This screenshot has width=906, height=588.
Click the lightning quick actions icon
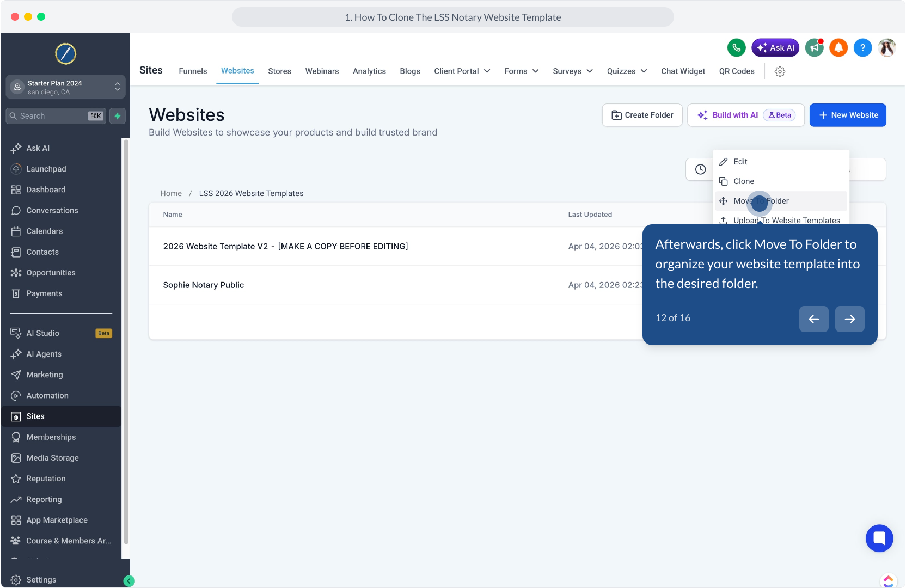click(118, 116)
